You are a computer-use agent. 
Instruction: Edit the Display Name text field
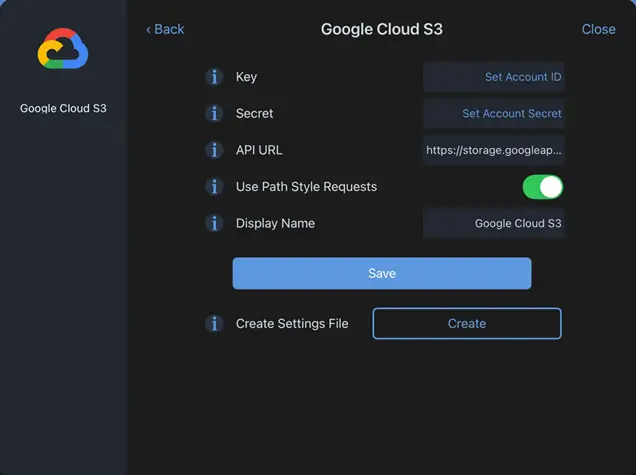(x=494, y=223)
